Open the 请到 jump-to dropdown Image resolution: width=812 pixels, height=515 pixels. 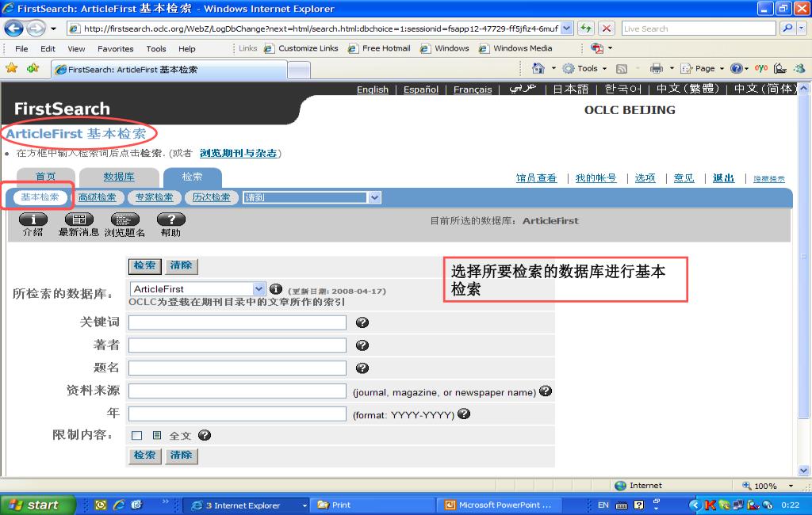pyautogui.click(x=374, y=197)
